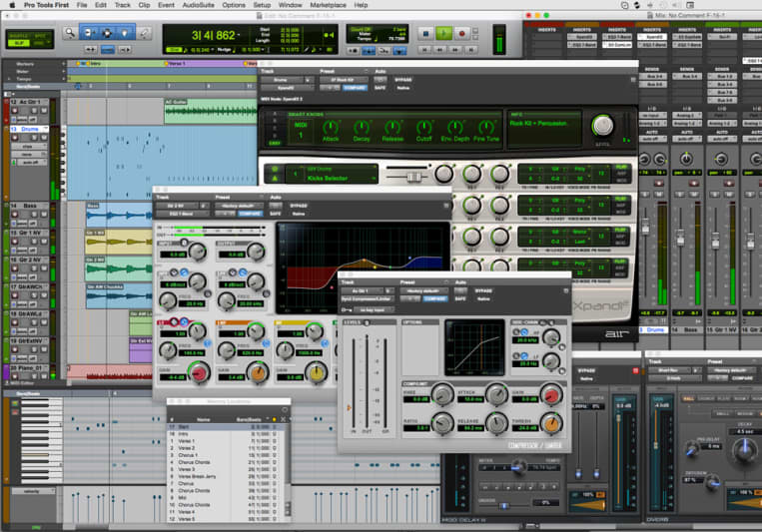Click the red LF GAIN knob in EQ3
Screen dimensions: 762x532
click(199, 373)
